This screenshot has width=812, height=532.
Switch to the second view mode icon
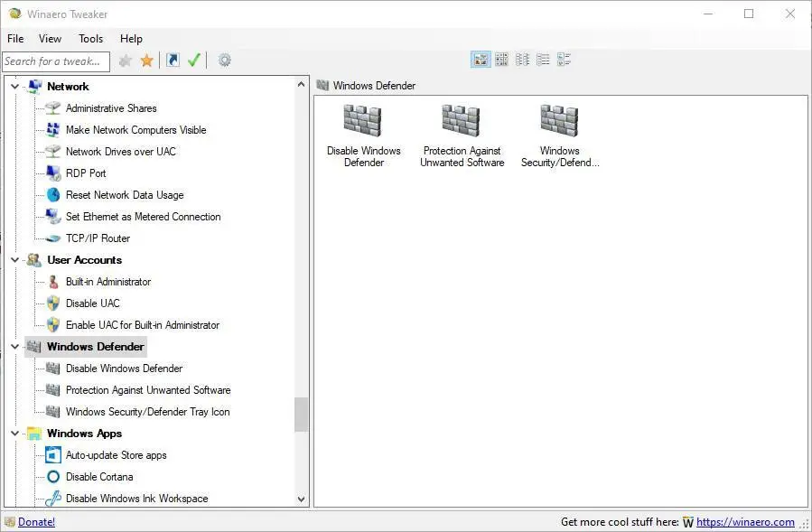(502, 60)
